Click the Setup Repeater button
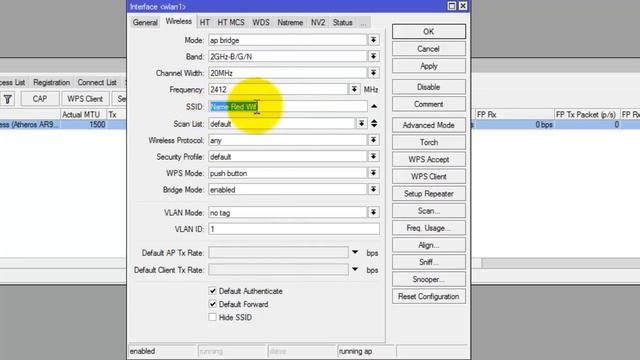 (x=429, y=194)
